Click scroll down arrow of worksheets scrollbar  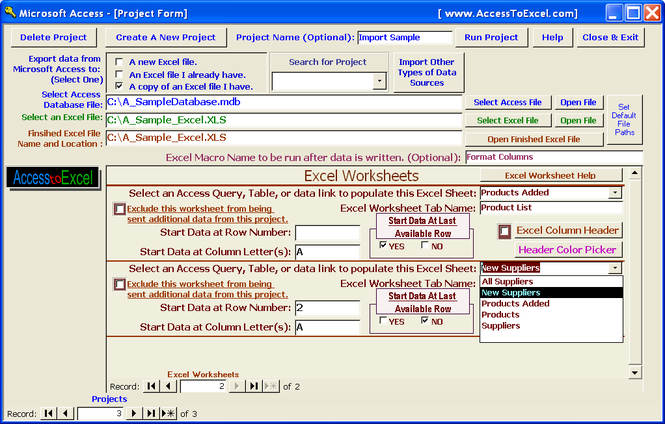tap(635, 373)
